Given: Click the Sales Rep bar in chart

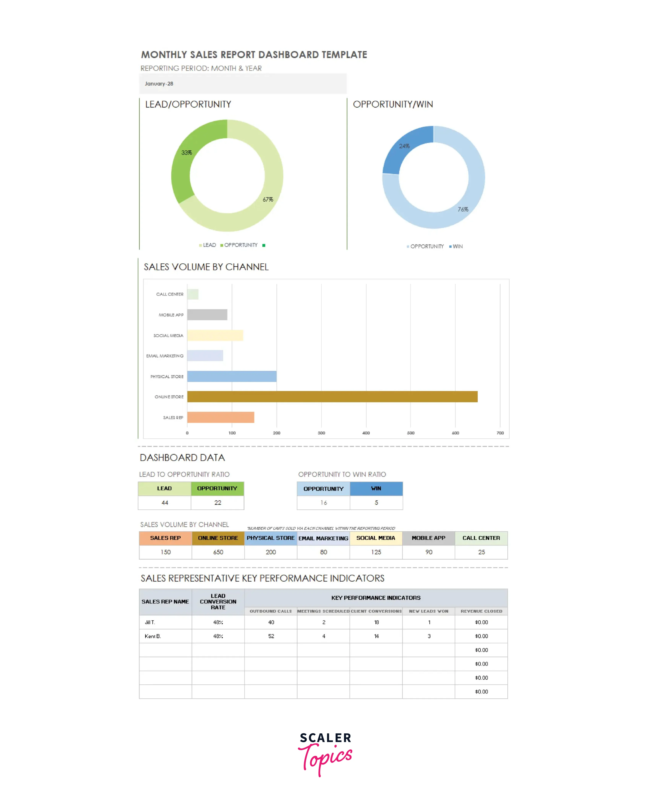Looking at the screenshot, I should click(221, 417).
